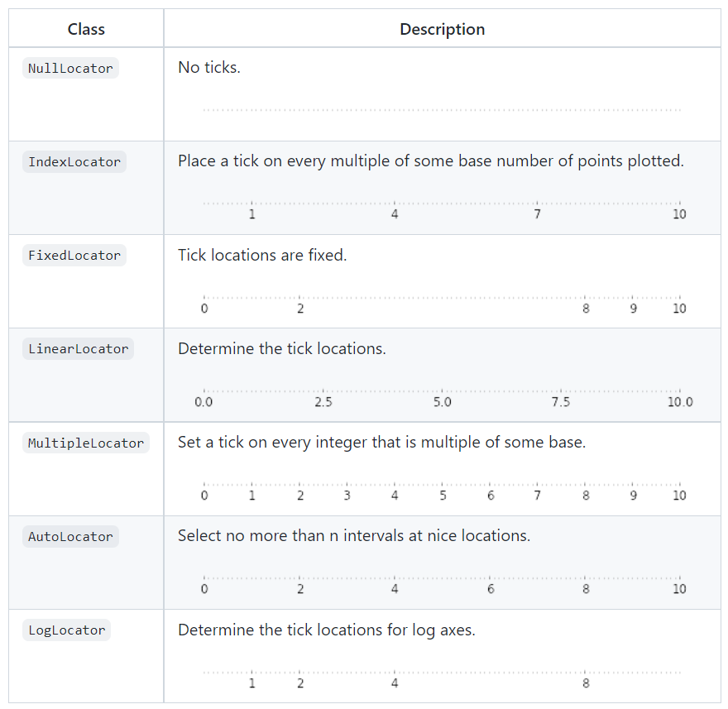Click the Class column header
The width and height of the screenshot is (728, 709).
(86, 29)
